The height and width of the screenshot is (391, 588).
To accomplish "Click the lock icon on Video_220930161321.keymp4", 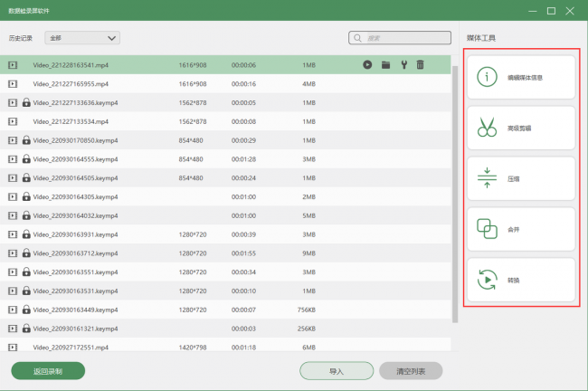I will pos(26,328).
